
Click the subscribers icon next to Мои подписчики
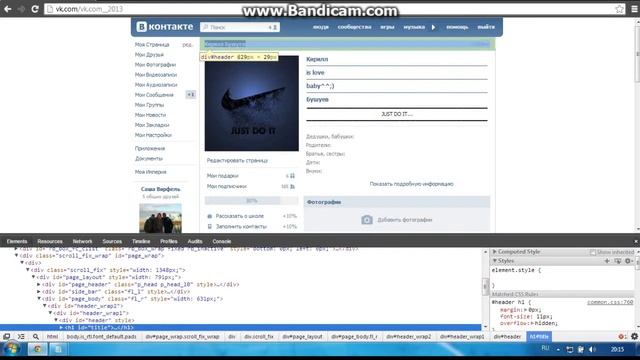coord(292,187)
